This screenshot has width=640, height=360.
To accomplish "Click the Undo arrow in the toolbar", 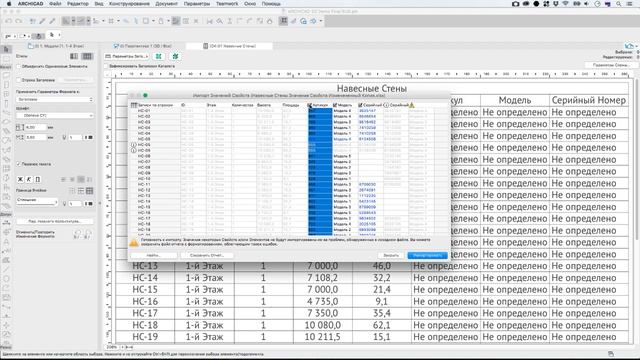I will click(9, 21).
